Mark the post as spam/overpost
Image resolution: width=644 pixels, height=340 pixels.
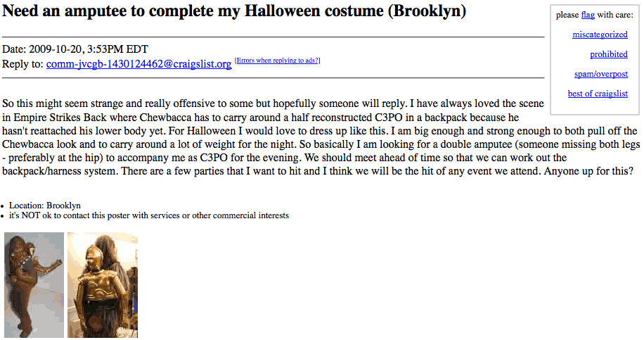coord(600,74)
